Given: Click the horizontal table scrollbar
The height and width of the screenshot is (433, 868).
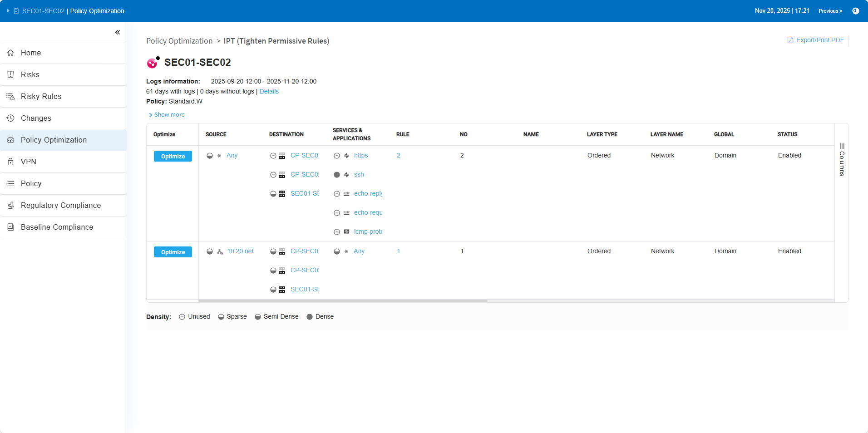Looking at the screenshot, I should pos(343,301).
